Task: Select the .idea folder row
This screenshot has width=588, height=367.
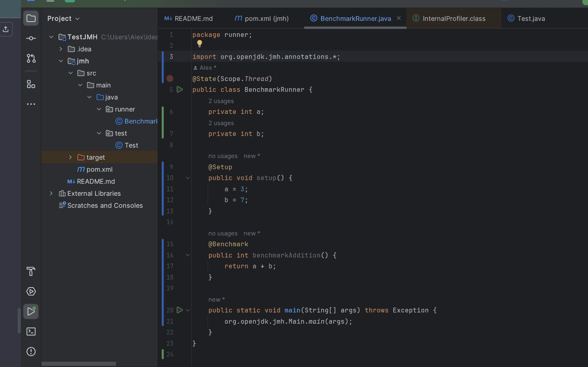Action: [99, 49]
